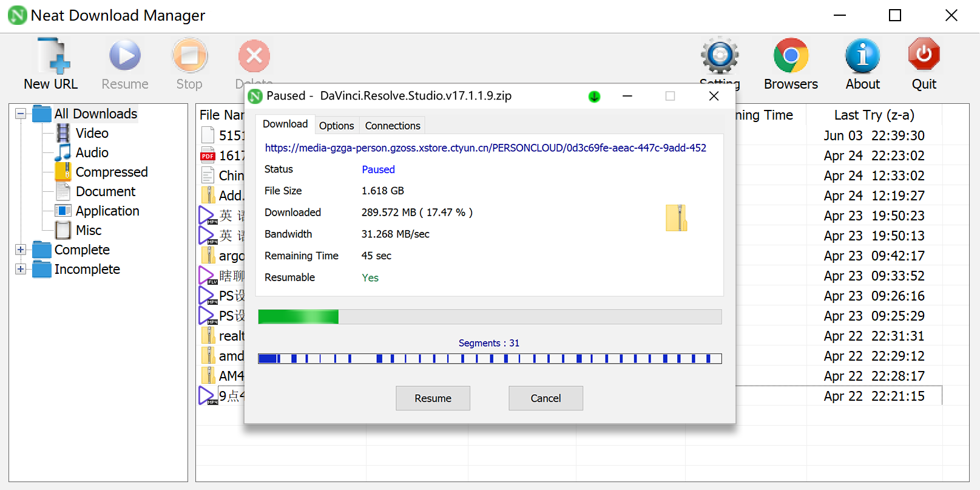The height and width of the screenshot is (490, 980).
Task: Click the zip icon of amd file
Action: point(208,355)
